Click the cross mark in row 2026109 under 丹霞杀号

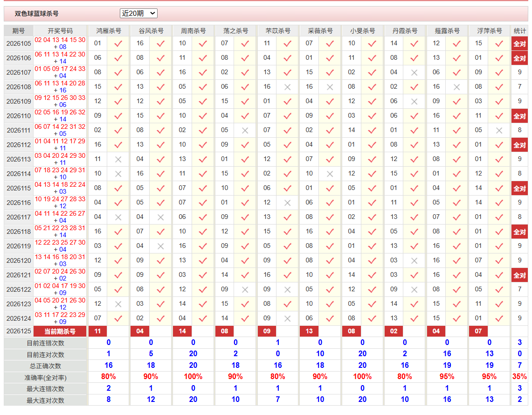[414, 102]
